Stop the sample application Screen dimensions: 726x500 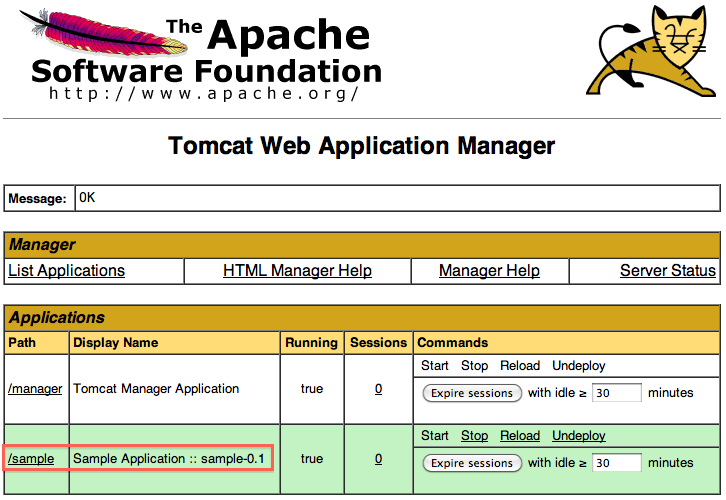[474, 436]
